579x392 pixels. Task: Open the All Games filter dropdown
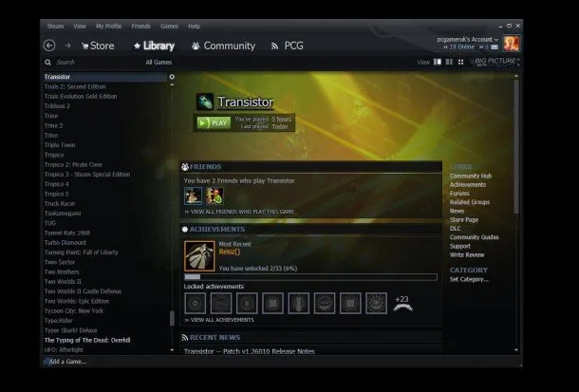pyautogui.click(x=159, y=62)
